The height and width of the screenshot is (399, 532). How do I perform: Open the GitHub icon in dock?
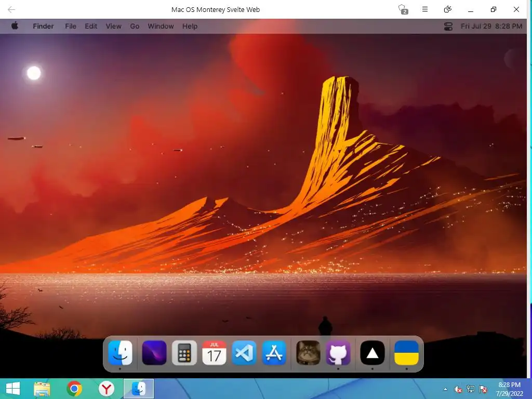pos(338,353)
